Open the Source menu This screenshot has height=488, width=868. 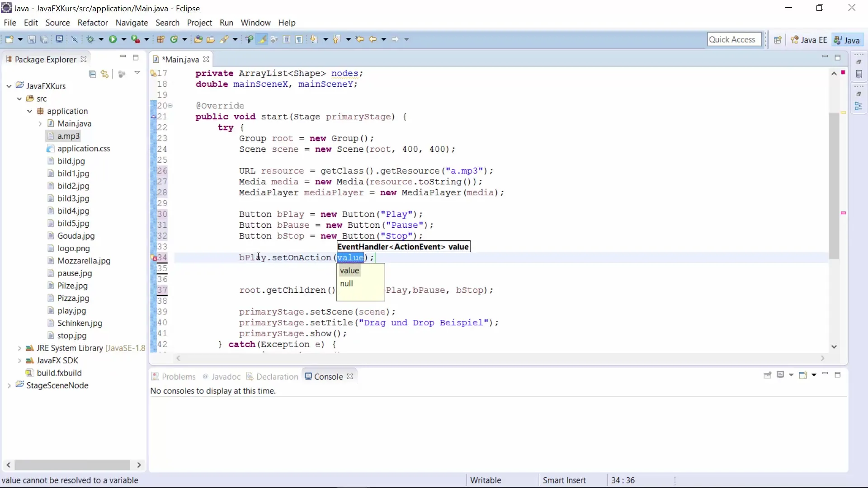pyautogui.click(x=57, y=23)
